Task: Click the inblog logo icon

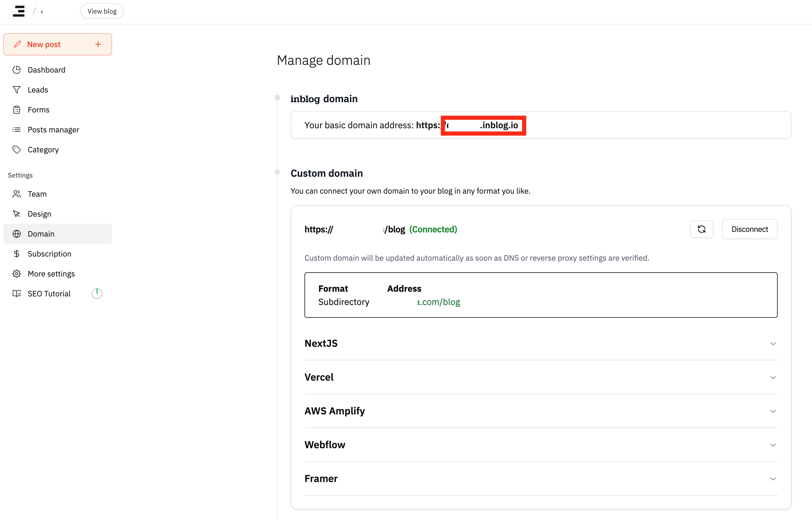Action: (x=19, y=11)
